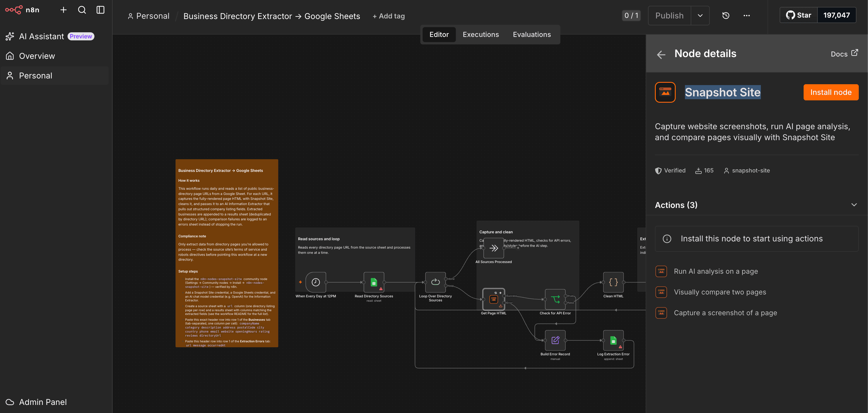
Task: Click star count 197,047
Action: click(x=836, y=15)
